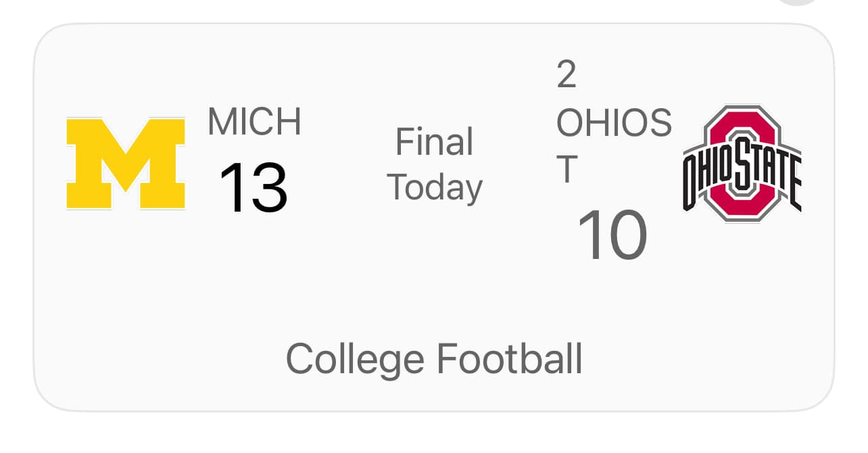Tap the Ohio State Buckeyes logo
The width and height of the screenshot is (868, 453).
click(742, 163)
